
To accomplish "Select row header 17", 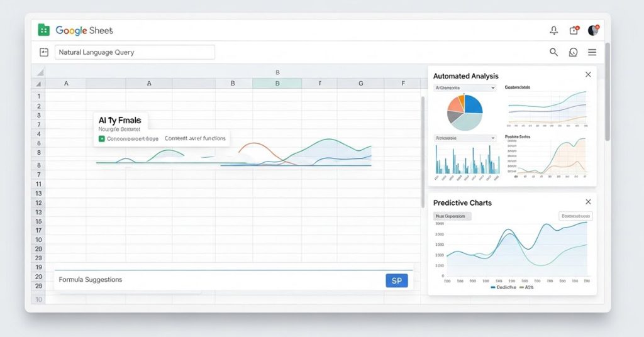I will [x=38, y=230].
